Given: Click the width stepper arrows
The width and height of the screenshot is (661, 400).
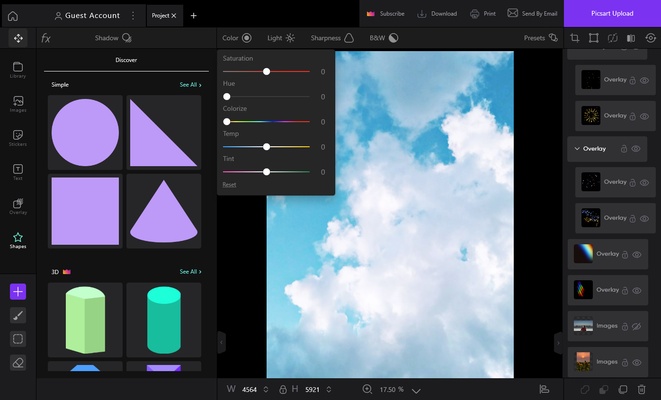Looking at the screenshot, I should pos(266,389).
